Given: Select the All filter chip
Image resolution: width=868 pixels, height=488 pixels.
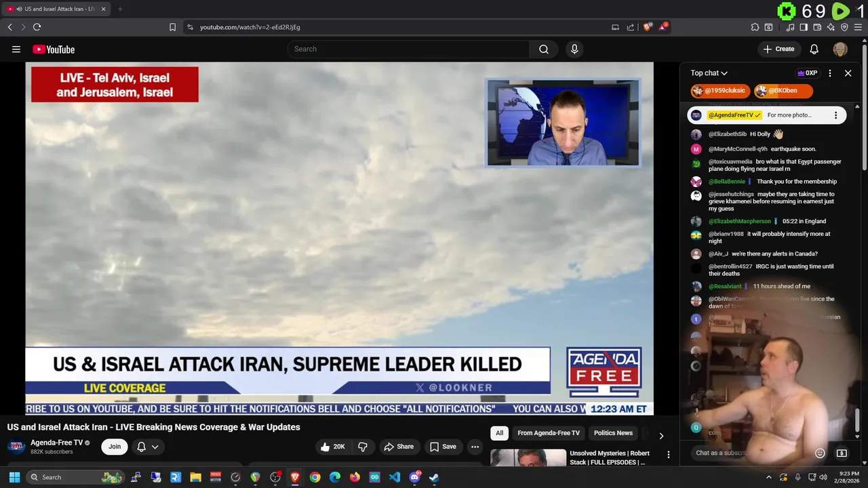Looking at the screenshot, I should 499,433.
